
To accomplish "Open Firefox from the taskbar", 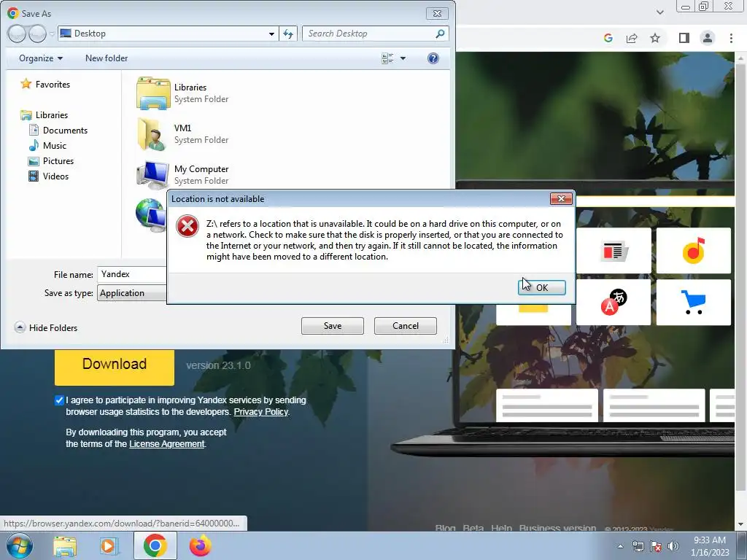I will [x=200, y=546].
